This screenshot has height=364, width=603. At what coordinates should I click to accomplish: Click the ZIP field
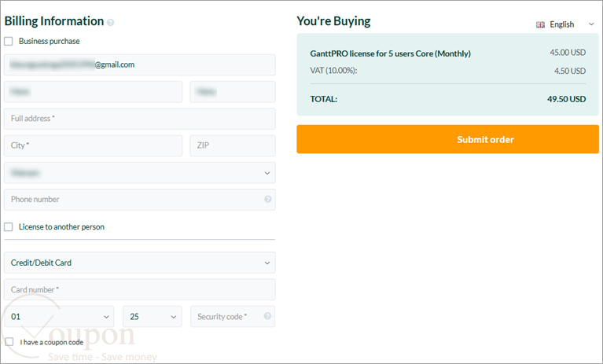coord(233,145)
